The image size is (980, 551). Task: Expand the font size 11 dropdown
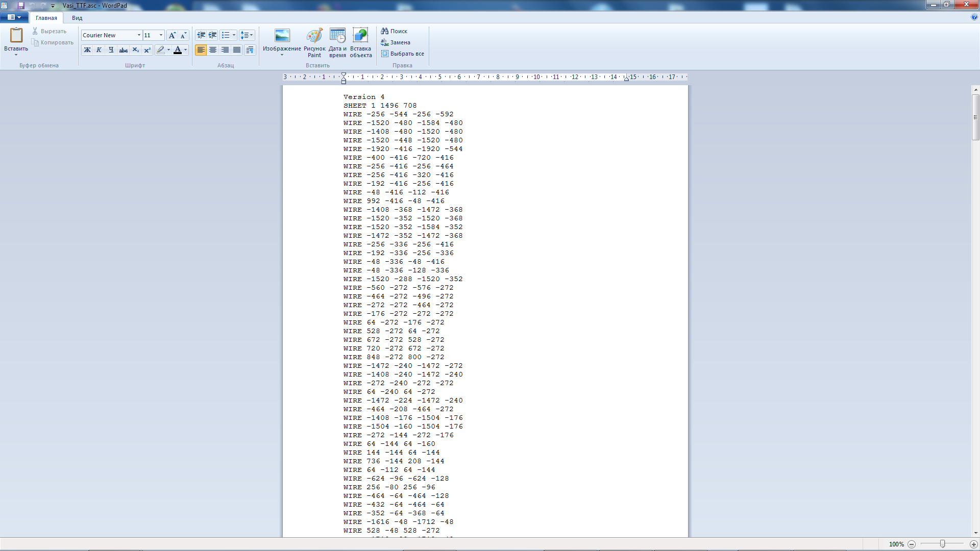161,35
